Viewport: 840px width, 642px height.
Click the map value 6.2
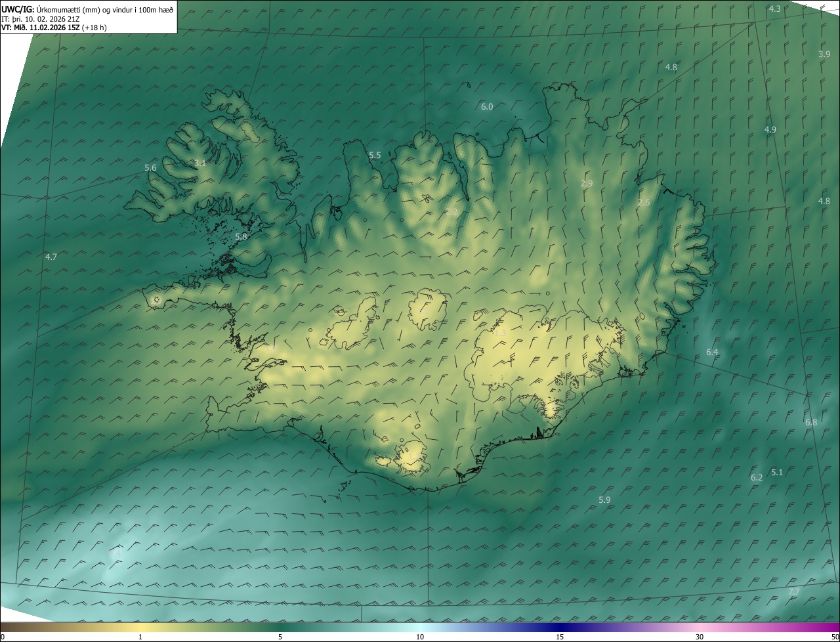tap(757, 477)
